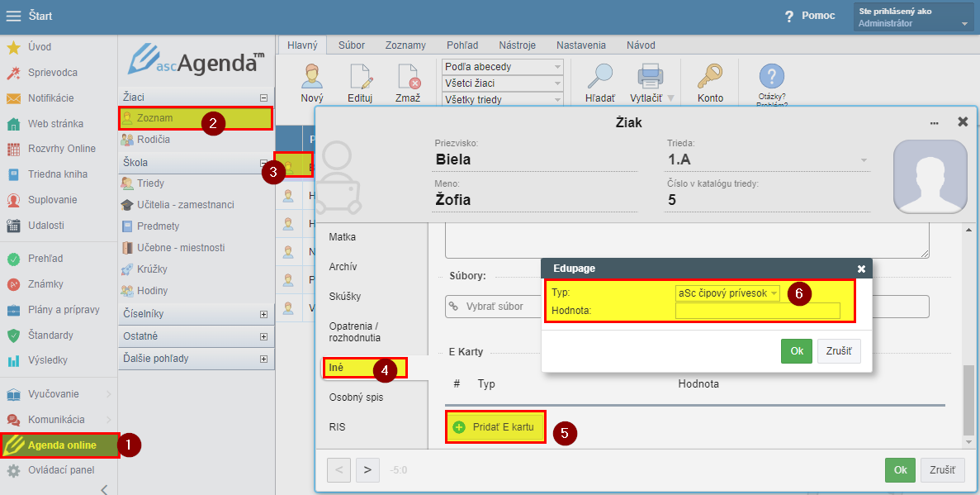The width and height of the screenshot is (980, 495).
Task: Collapse the Žiaci section
Action: tap(263, 98)
